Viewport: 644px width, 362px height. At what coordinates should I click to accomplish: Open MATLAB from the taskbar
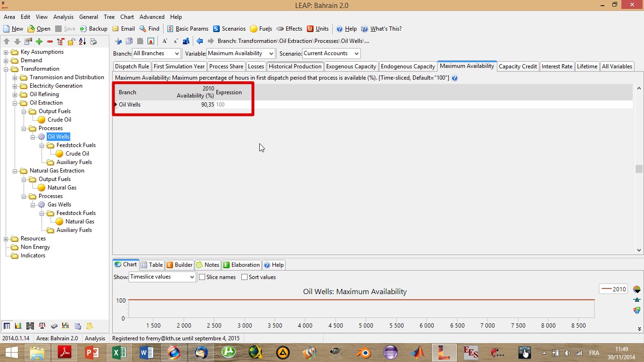click(x=417, y=352)
